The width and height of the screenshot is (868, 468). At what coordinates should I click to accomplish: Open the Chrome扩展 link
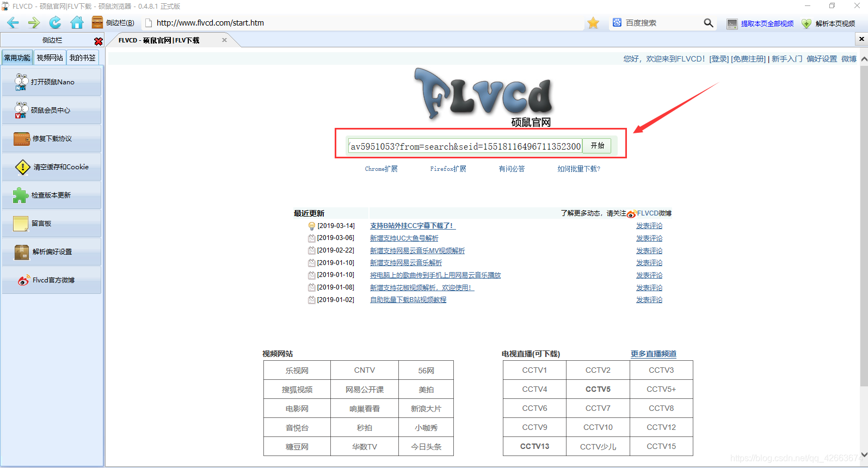pyautogui.click(x=381, y=169)
